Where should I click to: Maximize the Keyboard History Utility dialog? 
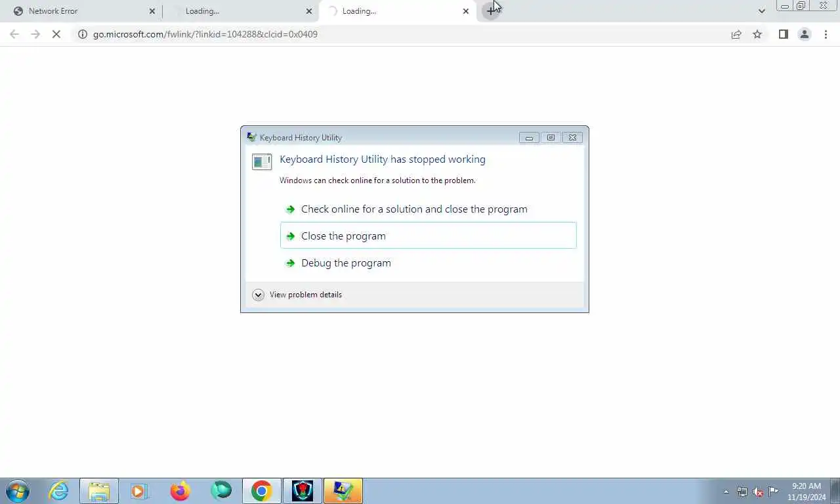pos(551,137)
